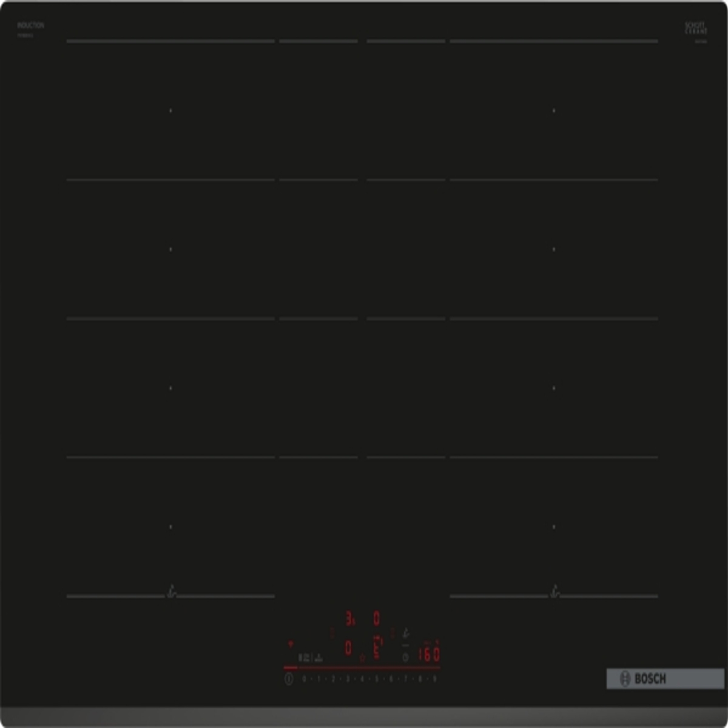Tap the center dot of top-left zone
Screen dimensions: 728x728
[170, 110]
